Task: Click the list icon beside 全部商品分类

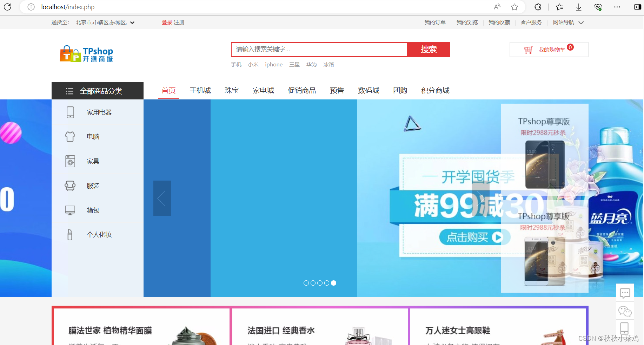Action: coord(69,91)
